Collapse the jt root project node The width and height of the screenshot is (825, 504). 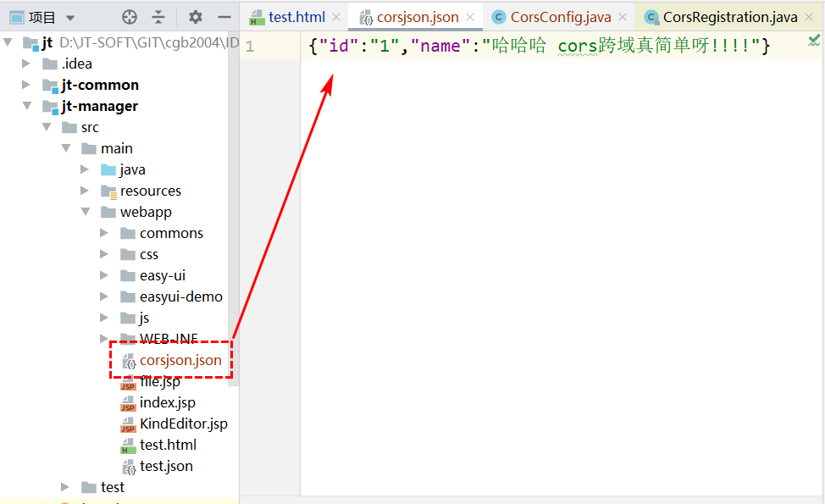pyautogui.click(x=8, y=42)
